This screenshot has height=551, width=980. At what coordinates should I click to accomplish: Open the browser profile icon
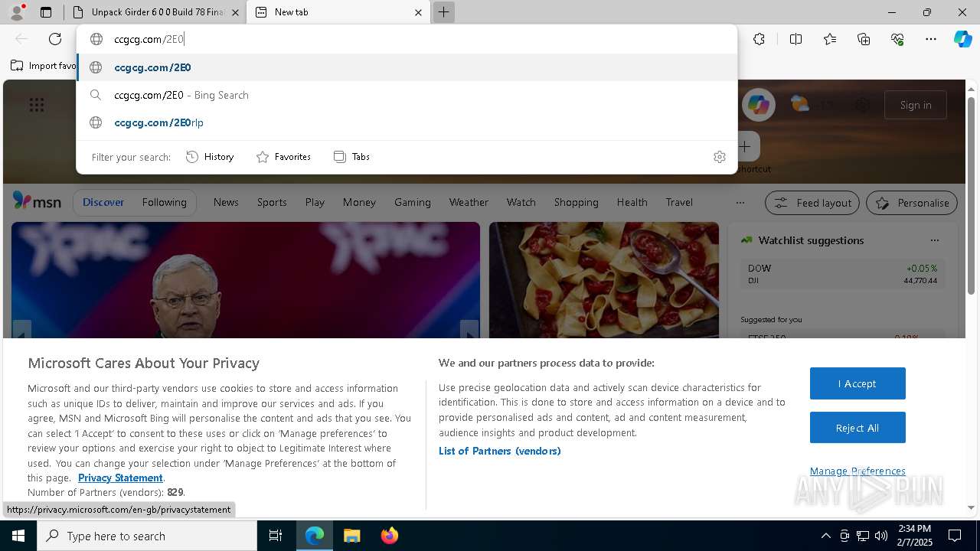click(x=17, y=12)
